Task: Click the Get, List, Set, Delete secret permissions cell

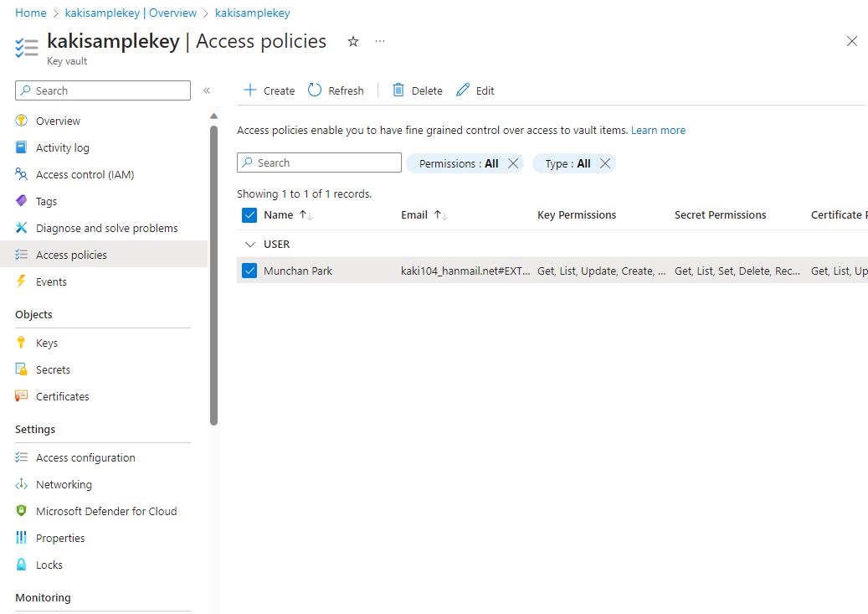Action: [x=737, y=271]
